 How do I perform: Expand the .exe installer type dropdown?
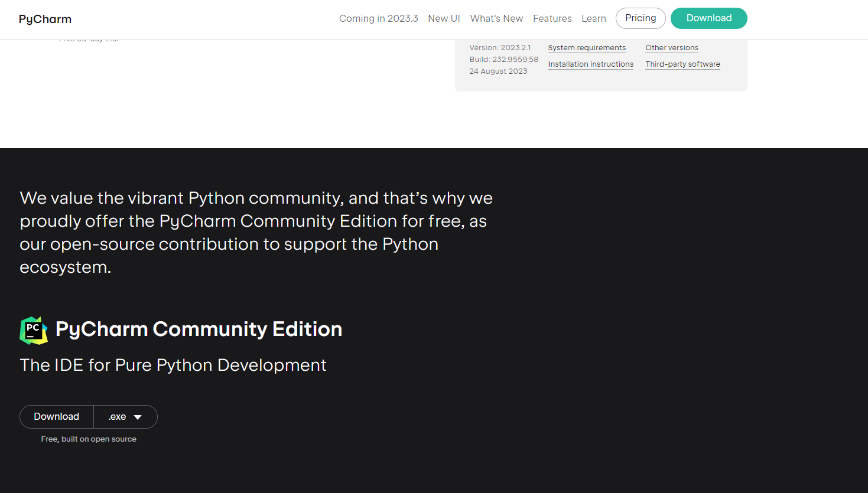125,417
